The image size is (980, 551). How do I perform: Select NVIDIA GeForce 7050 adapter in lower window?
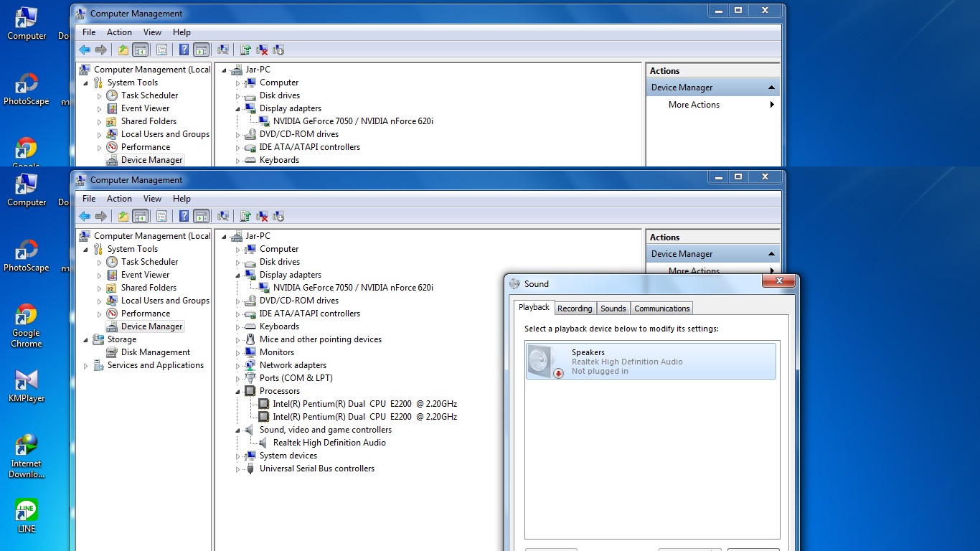click(353, 288)
